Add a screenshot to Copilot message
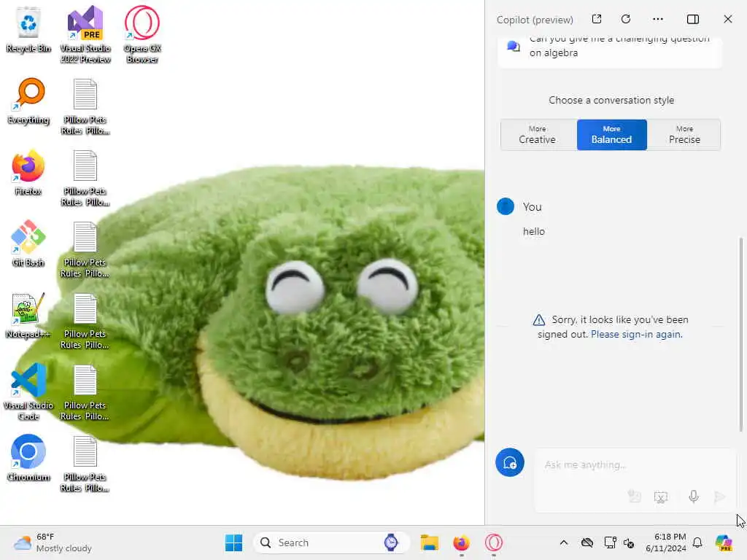This screenshot has width=747, height=560. tap(661, 497)
